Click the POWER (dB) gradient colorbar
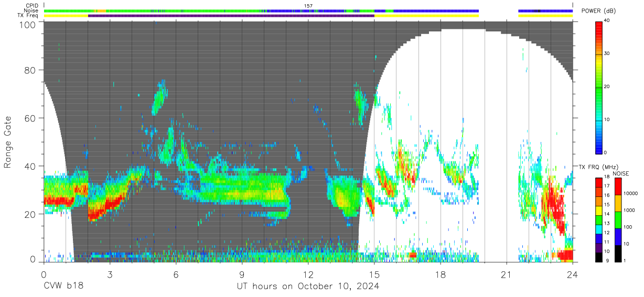This screenshot has height=297, width=644. tap(599, 87)
